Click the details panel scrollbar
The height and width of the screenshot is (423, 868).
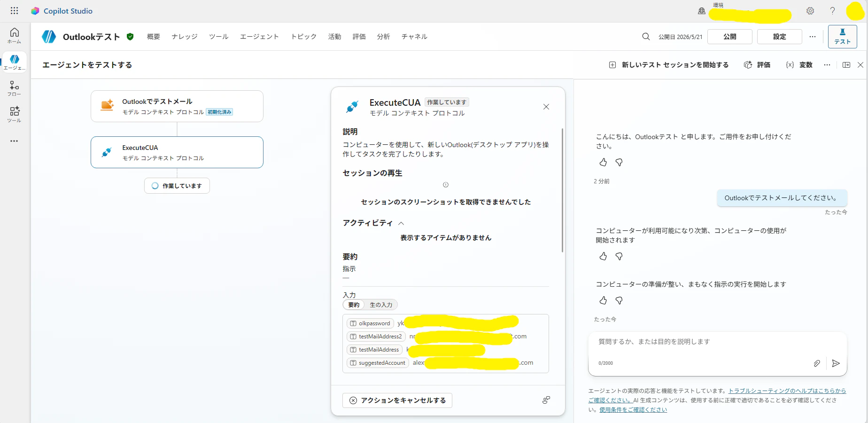click(562, 190)
